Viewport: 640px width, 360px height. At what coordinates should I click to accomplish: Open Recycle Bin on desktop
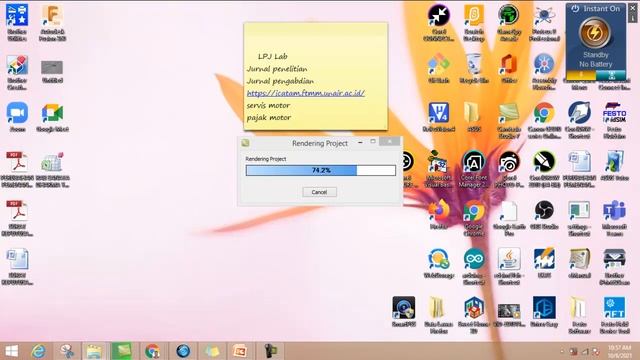click(474, 69)
